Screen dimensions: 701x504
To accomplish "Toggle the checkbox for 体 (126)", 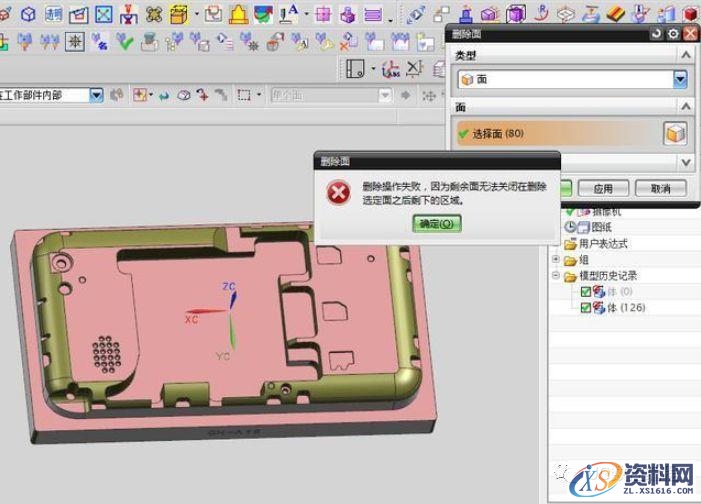I will click(586, 308).
